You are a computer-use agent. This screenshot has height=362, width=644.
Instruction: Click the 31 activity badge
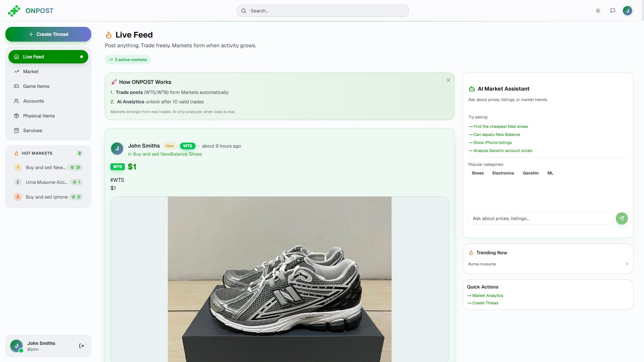click(75, 167)
